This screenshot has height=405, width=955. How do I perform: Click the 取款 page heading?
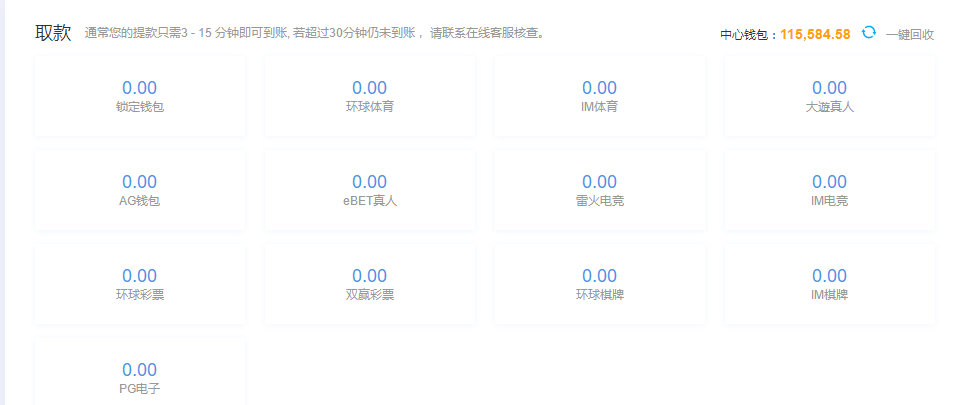point(53,33)
